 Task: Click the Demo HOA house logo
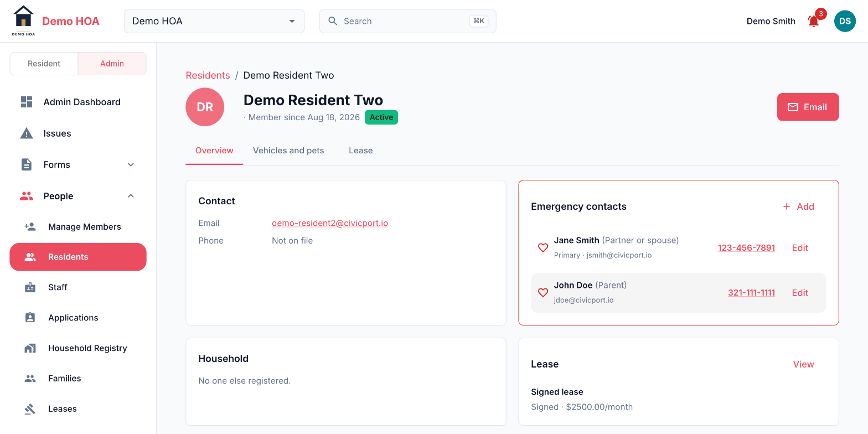click(x=23, y=20)
